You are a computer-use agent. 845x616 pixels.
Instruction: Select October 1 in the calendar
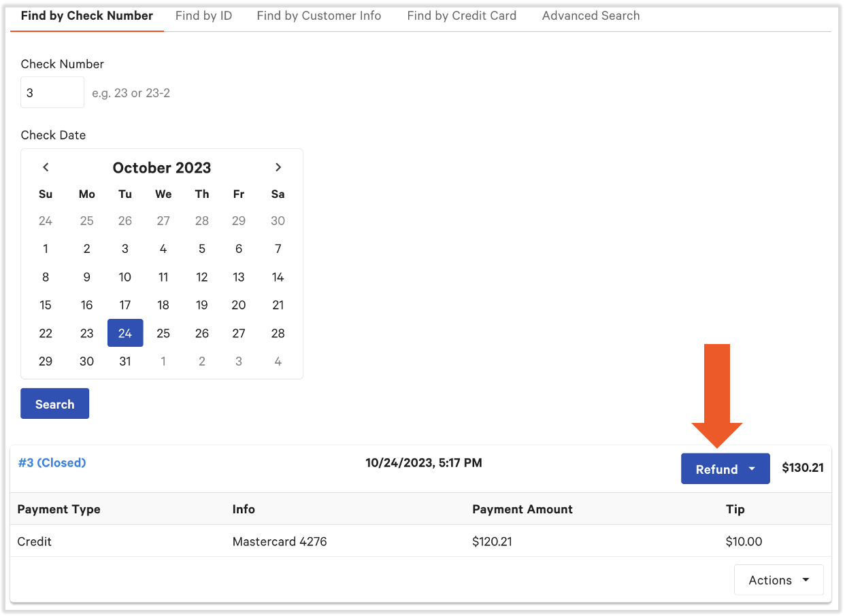click(x=46, y=249)
